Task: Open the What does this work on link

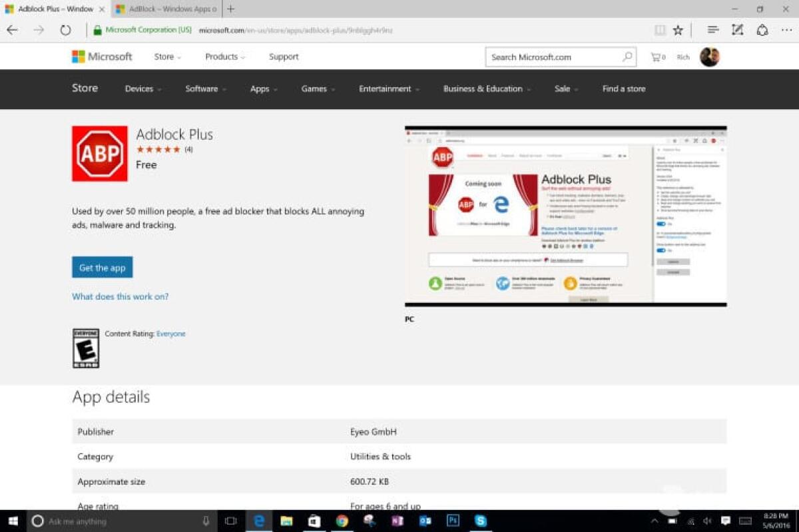Action: [x=120, y=296]
